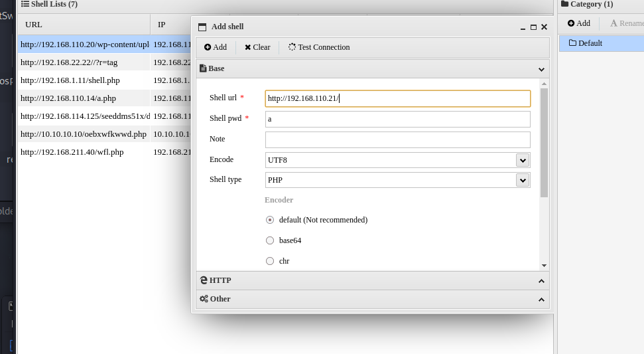
Task: Click Add button in Add shell toolbar
Action: [216, 47]
